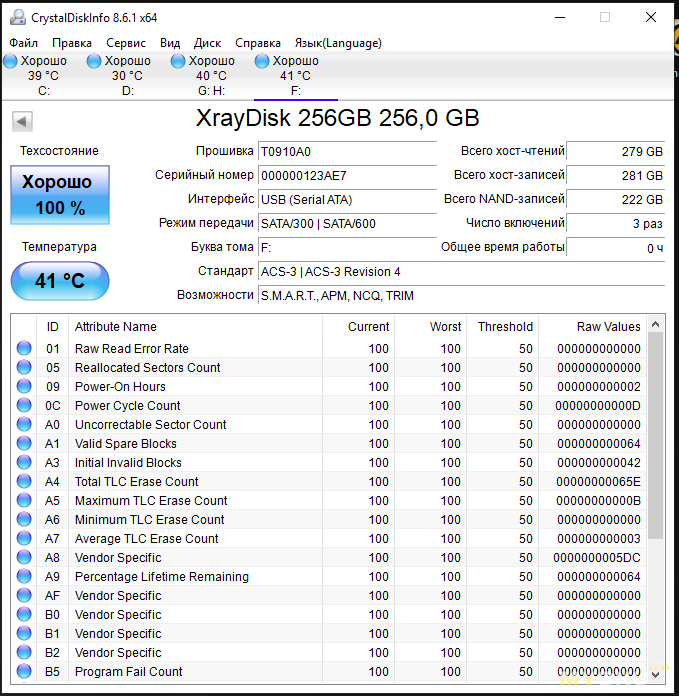Image resolution: width=679 pixels, height=696 pixels.
Task: Click status orb for B0 Vendor Specific
Action: pos(24,614)
